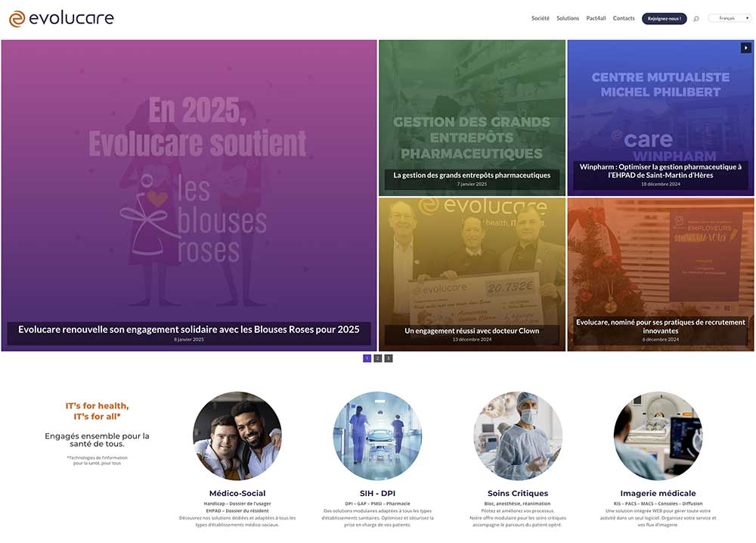Switch to slider page 2
Viewport: 756px width, 543px height.
pyautogui.click(x=377, y=358)
